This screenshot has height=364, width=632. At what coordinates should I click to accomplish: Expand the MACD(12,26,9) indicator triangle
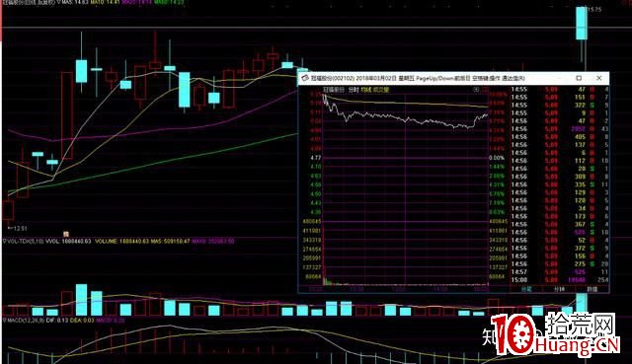pos(5,321)
